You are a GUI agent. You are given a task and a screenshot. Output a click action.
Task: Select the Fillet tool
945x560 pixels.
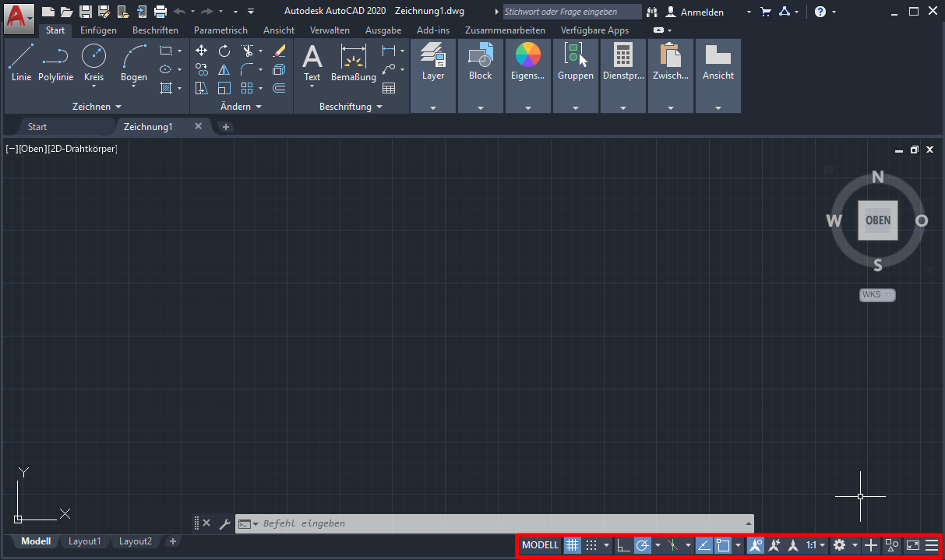pyautogui.click(x=248, y=69)
